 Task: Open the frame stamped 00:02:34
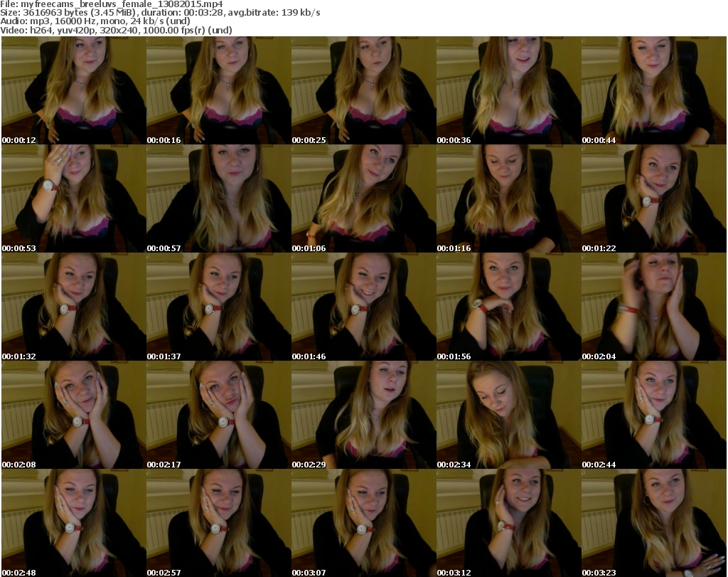click(509, 415)
